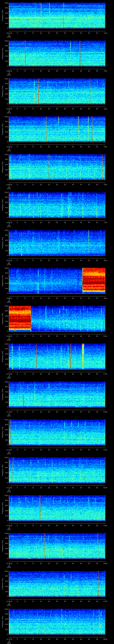
Task: Select the second red line in 9:02:00 spectrogram
Action: point(80,54)
